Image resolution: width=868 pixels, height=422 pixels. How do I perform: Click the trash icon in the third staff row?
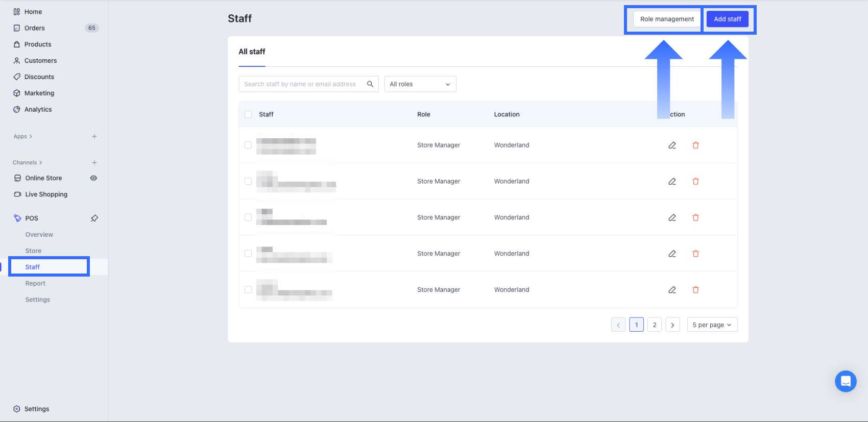click(x=695, y=217)
